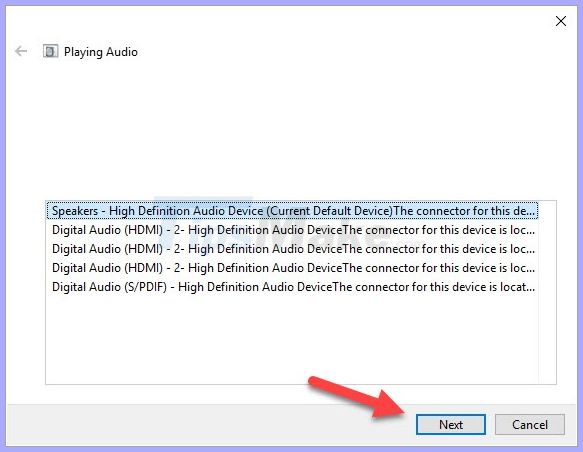This screenshot has width=583, height=452.
Task: Go back using the back arrow
Action: [x=21, y=51]
